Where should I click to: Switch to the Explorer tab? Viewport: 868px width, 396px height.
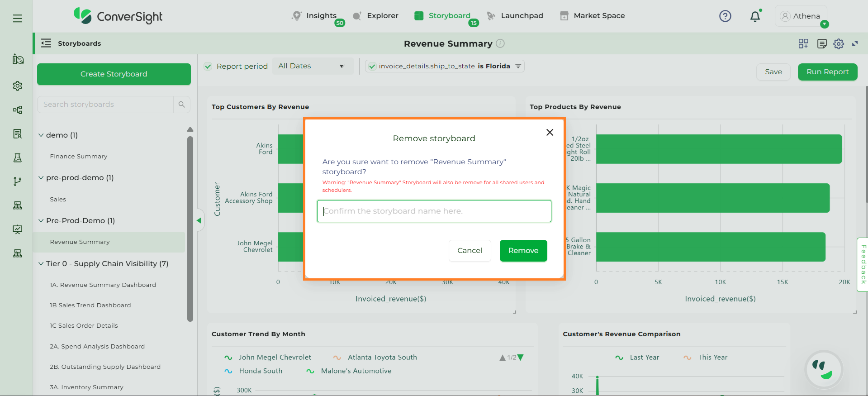(375, 16)
